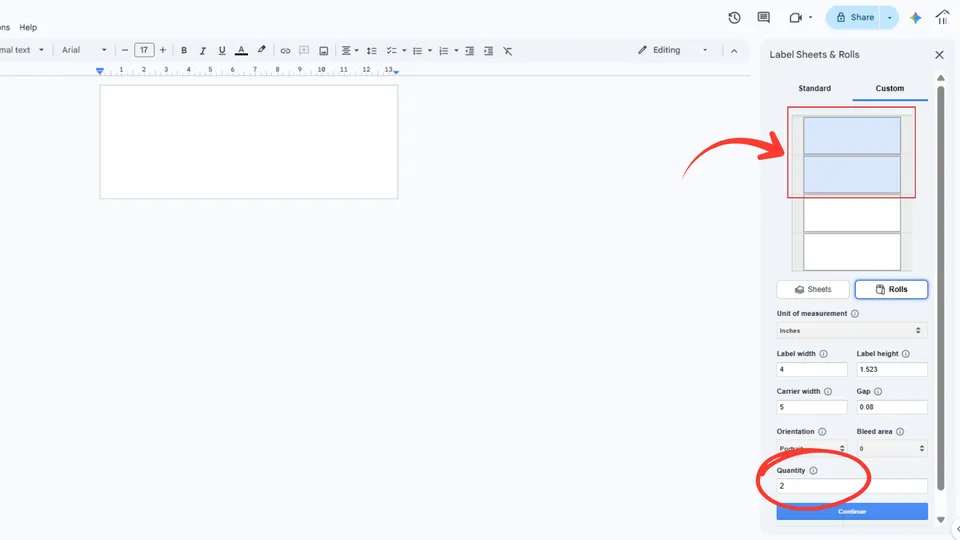
Task: Switch to the Standard tab
Action: 814,88
